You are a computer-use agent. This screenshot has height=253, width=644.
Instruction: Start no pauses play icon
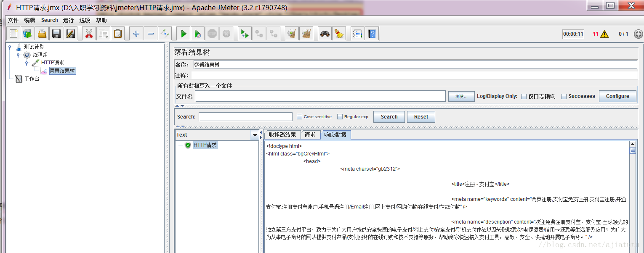tap(197, 34)
